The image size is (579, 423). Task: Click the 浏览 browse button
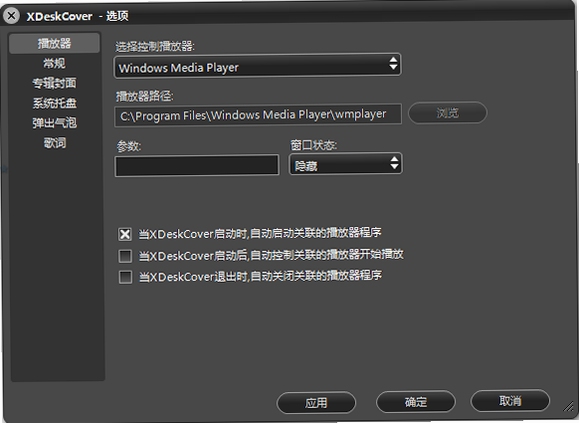click(448, 113)
